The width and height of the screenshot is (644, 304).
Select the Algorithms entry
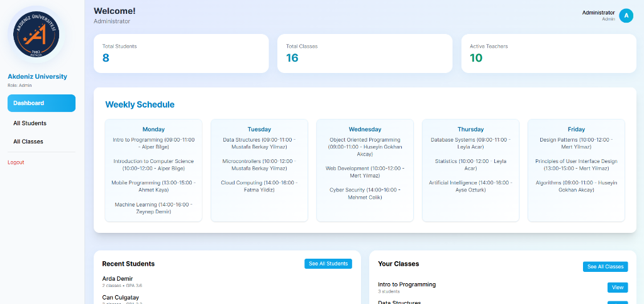point(576,186)
